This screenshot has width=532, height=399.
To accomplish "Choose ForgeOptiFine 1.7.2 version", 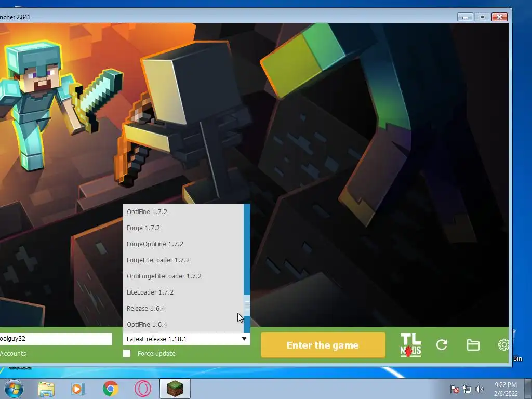I will click(x=183, y=244).
